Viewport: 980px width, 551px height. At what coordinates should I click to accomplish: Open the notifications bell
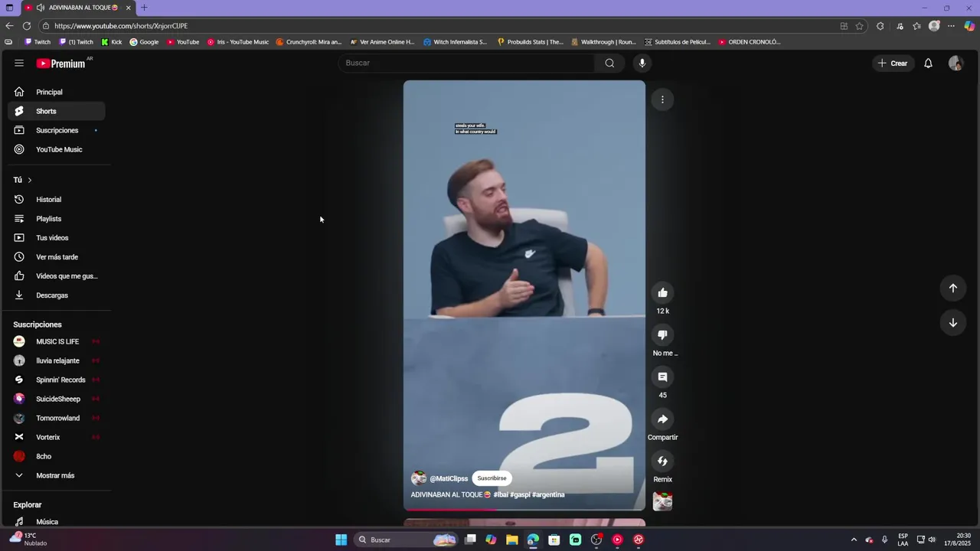click(928, 64)
